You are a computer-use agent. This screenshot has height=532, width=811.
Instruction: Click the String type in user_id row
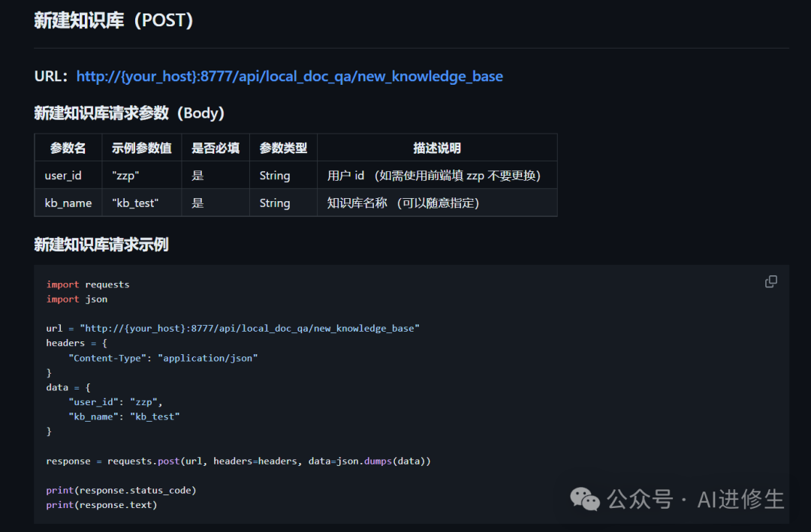(283, 176)
